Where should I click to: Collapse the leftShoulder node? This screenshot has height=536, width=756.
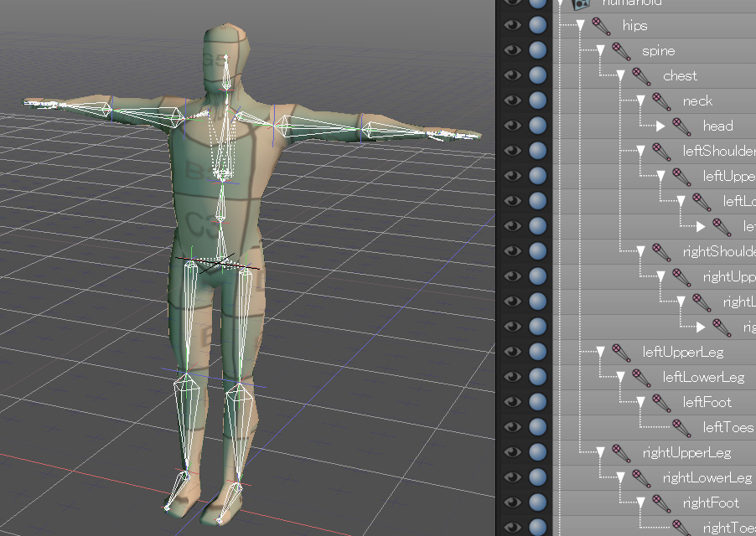(641, 152)
